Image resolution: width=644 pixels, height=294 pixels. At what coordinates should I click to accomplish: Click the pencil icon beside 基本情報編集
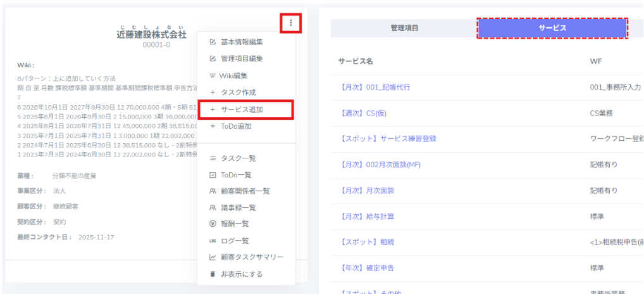(213, 42)
